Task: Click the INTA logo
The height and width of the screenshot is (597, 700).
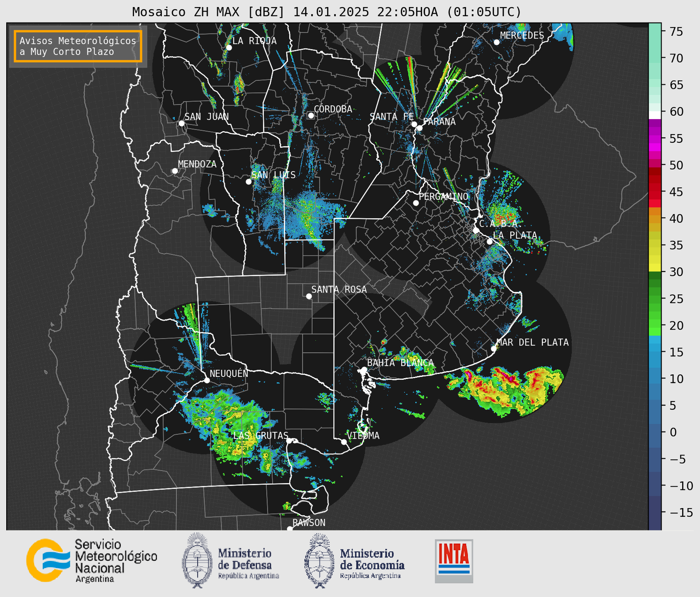Action: (454, 561)
